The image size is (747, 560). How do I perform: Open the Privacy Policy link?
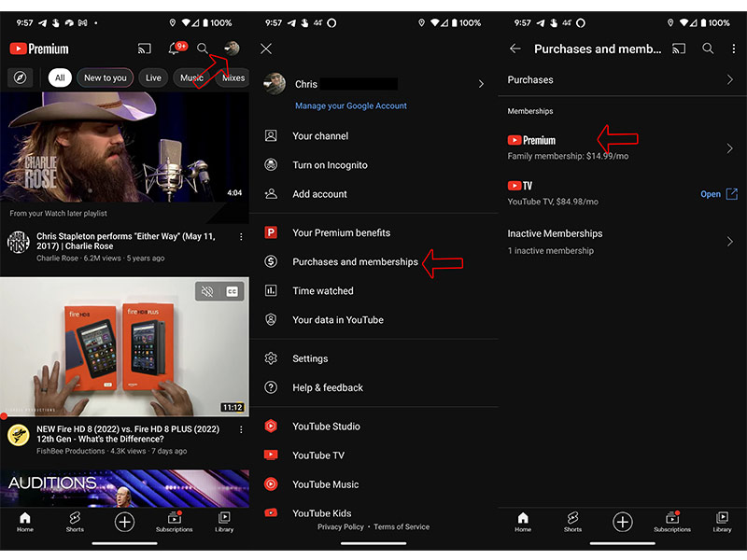341,526
